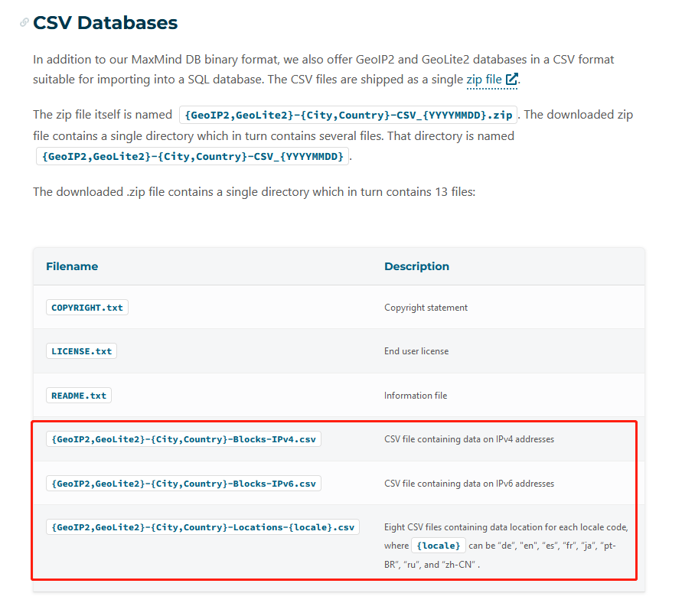Click the {locale} code tag in description

point(439,546)
